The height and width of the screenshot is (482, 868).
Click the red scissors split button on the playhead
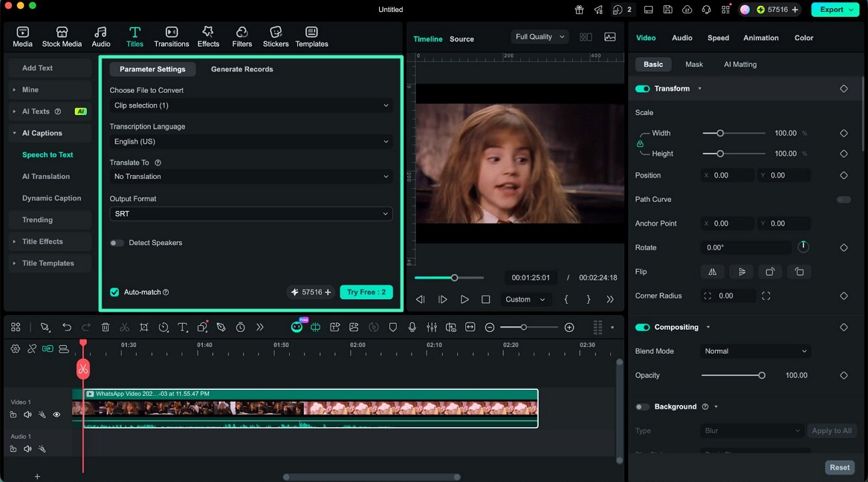click(x=83, y=369)
